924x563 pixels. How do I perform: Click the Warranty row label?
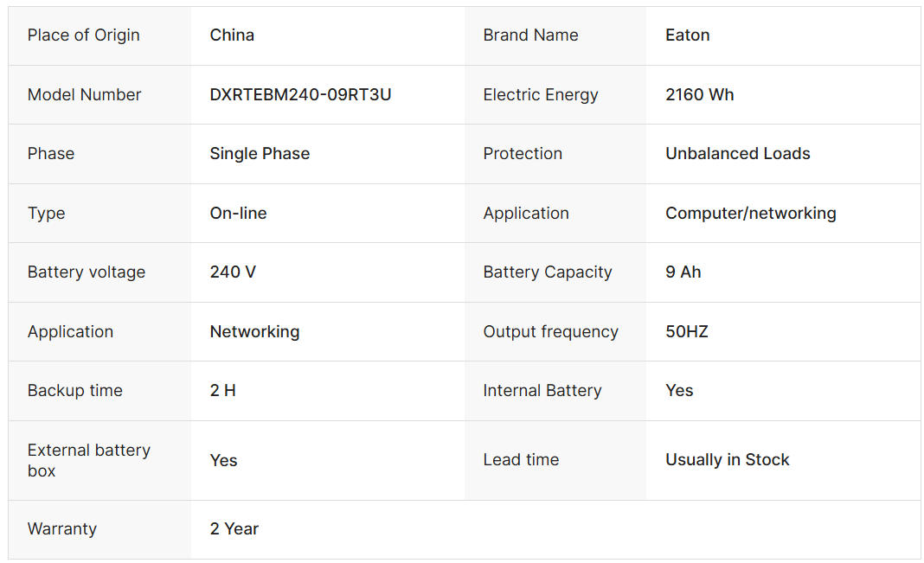[x=61, y=529]
